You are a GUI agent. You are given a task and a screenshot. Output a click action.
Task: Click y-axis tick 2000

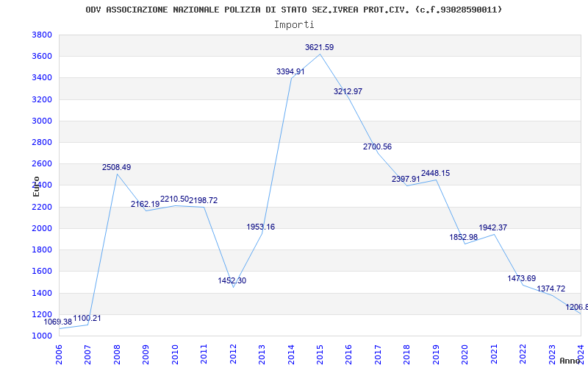click(42, 228)
